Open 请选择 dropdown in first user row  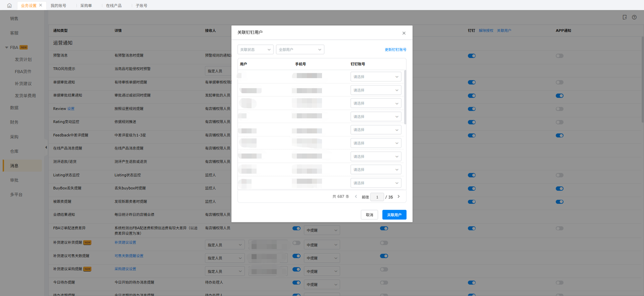pyautogui.click(x=376, y=77)
